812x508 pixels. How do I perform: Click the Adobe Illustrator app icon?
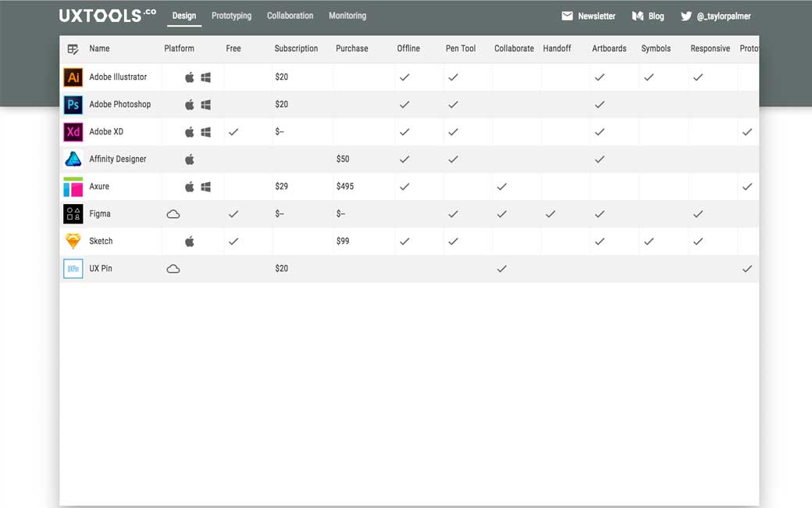point(73,77)
